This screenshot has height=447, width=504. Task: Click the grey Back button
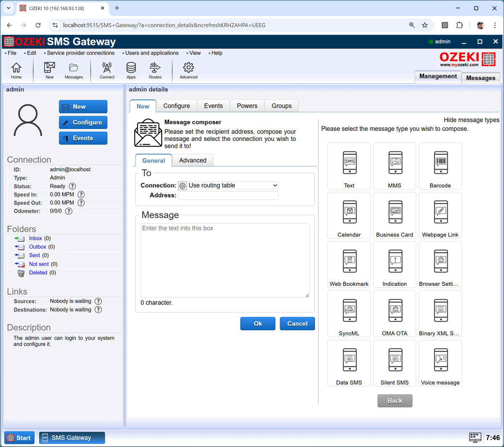(395, 401)
